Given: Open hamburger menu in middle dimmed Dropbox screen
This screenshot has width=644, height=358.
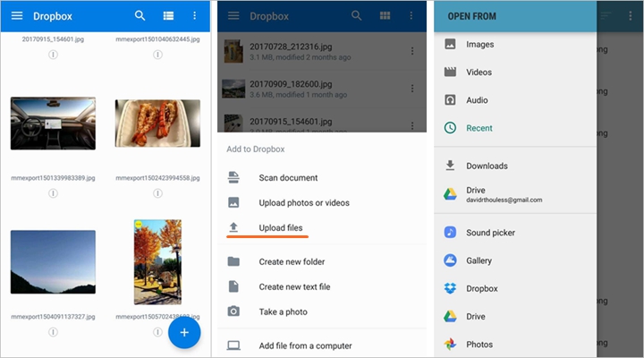Looking at the screenshot, I should [233, 15].
